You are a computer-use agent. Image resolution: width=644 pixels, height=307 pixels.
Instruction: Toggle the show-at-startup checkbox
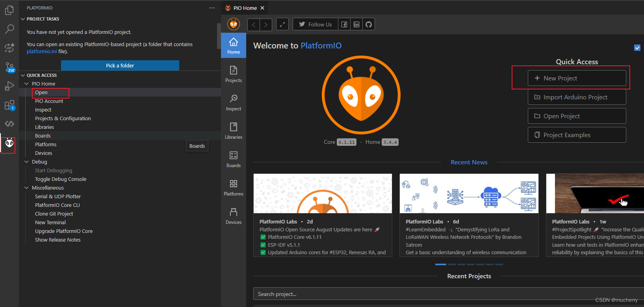[x=637, y=48]
